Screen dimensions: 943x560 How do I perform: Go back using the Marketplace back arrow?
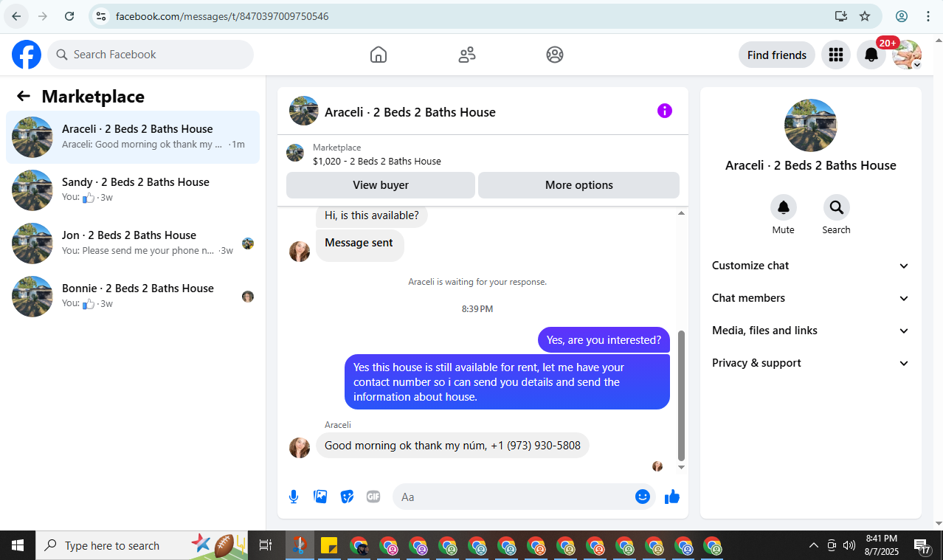click(x=24, y=96)
